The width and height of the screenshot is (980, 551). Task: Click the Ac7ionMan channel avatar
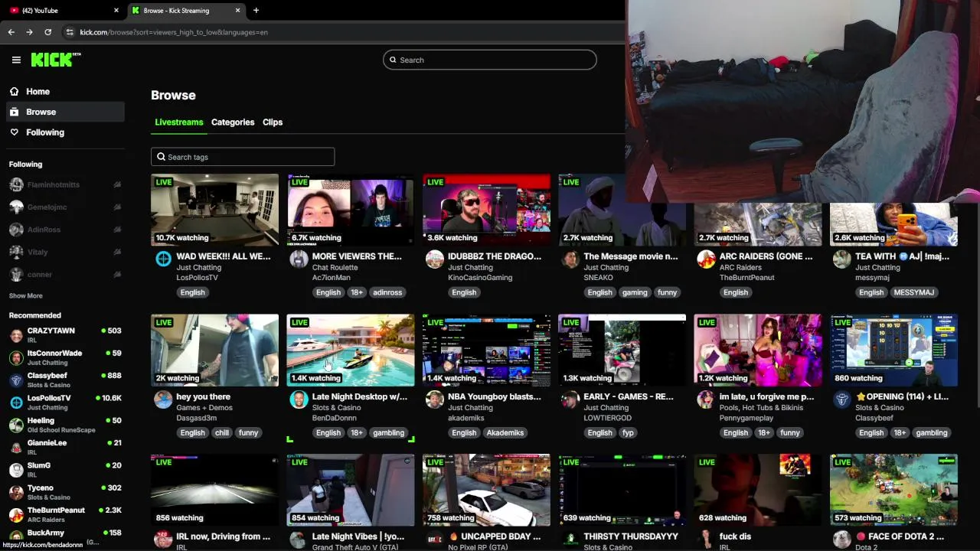(x=299, y=259)
